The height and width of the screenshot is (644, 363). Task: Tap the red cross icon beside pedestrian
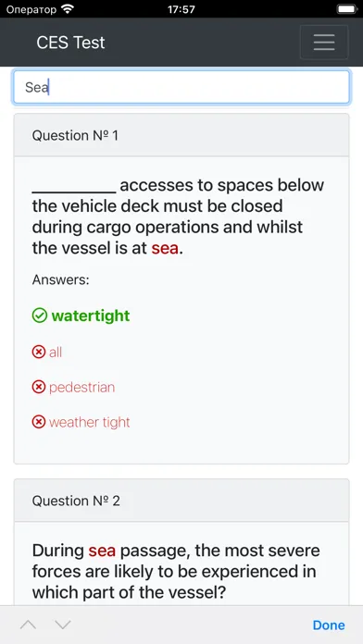click(39, 387)
